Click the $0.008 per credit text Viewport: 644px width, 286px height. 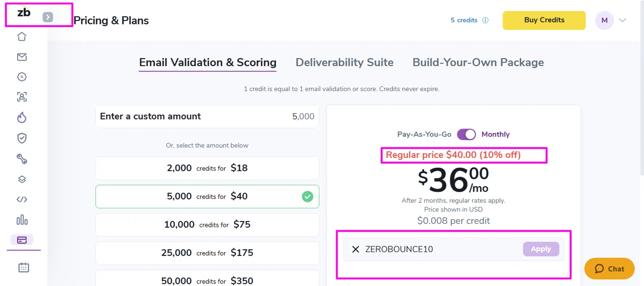coord(453,221)
